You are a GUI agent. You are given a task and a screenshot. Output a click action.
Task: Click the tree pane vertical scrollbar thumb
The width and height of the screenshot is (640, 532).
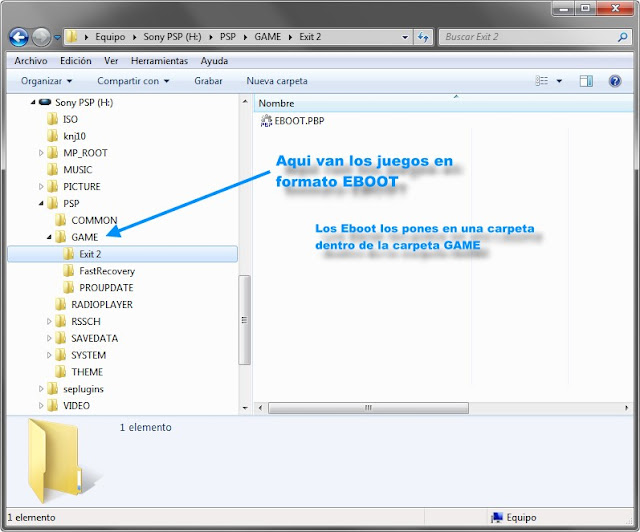(x=244, y=320)
